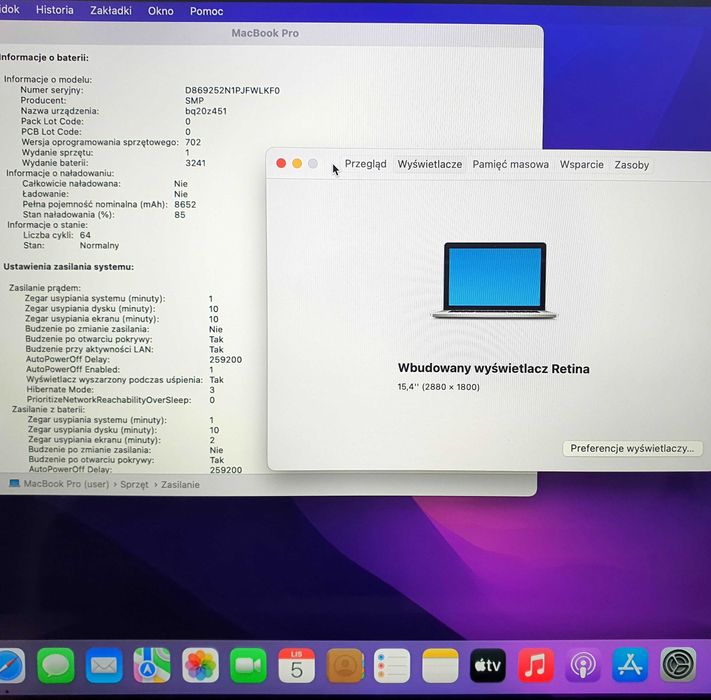Click Sprzęt in the path bar
Viewport: 711px width, 700px height.
134,484
